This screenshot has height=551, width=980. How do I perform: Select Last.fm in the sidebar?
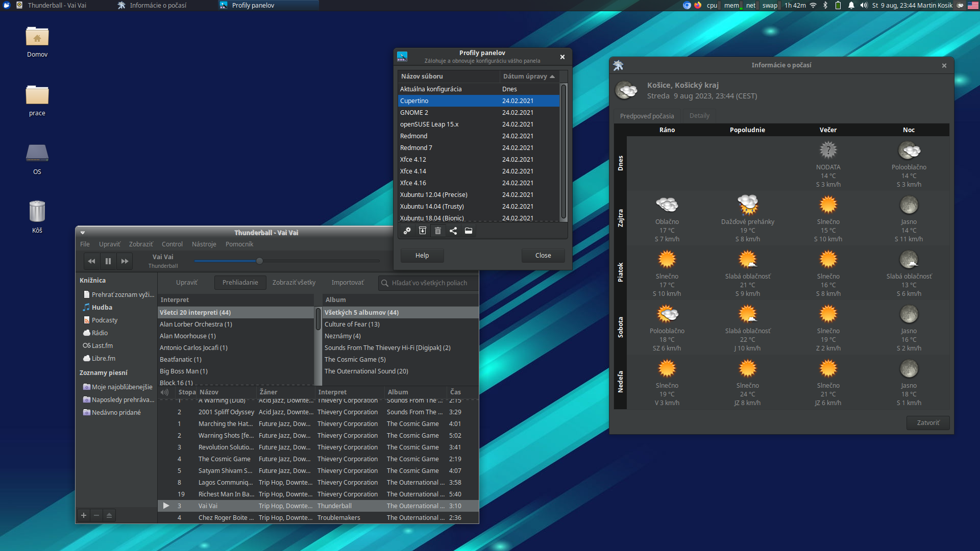tap(102, 345)
